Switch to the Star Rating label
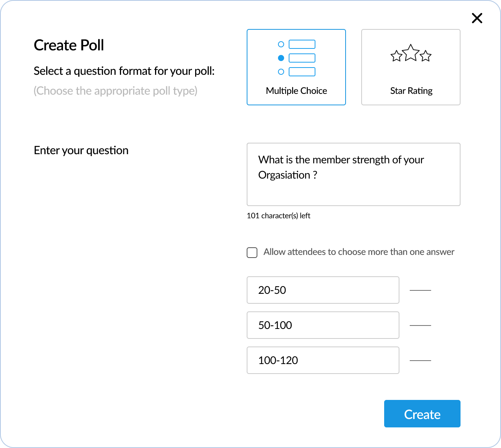This screenshot has width=501, height=448. pyautogui.click(x=411, y=91)
